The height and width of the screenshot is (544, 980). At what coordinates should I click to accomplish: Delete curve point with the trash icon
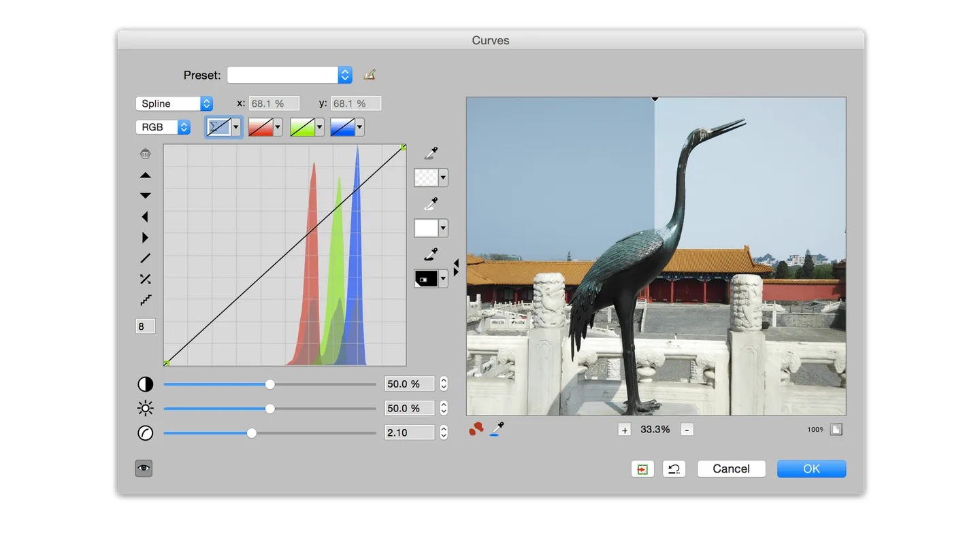pos(145,154)
